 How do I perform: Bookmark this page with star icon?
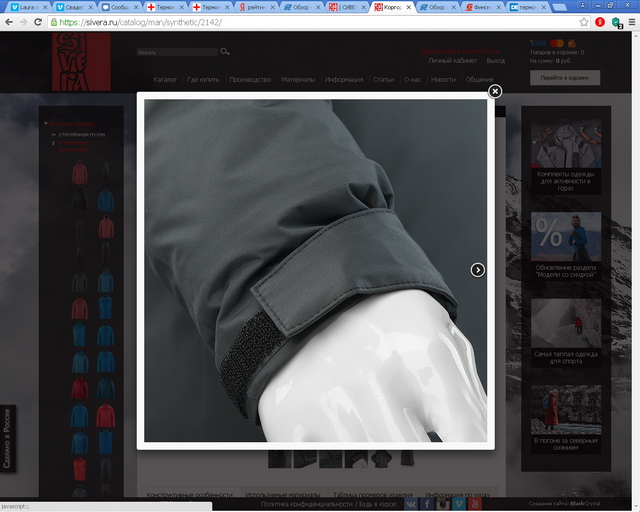click(x=584, y=22)
